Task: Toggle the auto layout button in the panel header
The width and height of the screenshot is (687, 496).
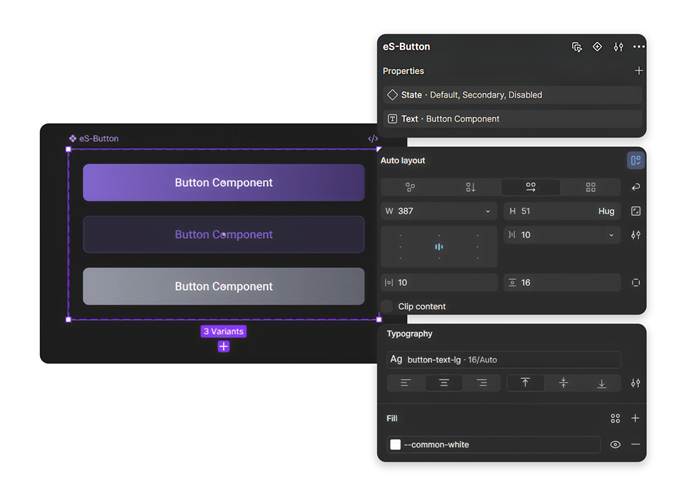Action: tap(635, 160)
